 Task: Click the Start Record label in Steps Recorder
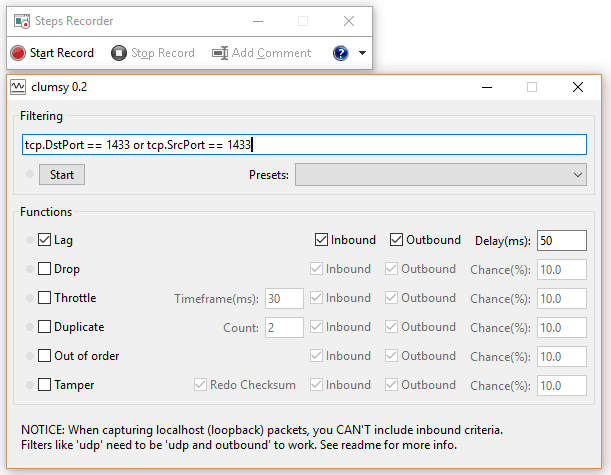coord(62,53)
